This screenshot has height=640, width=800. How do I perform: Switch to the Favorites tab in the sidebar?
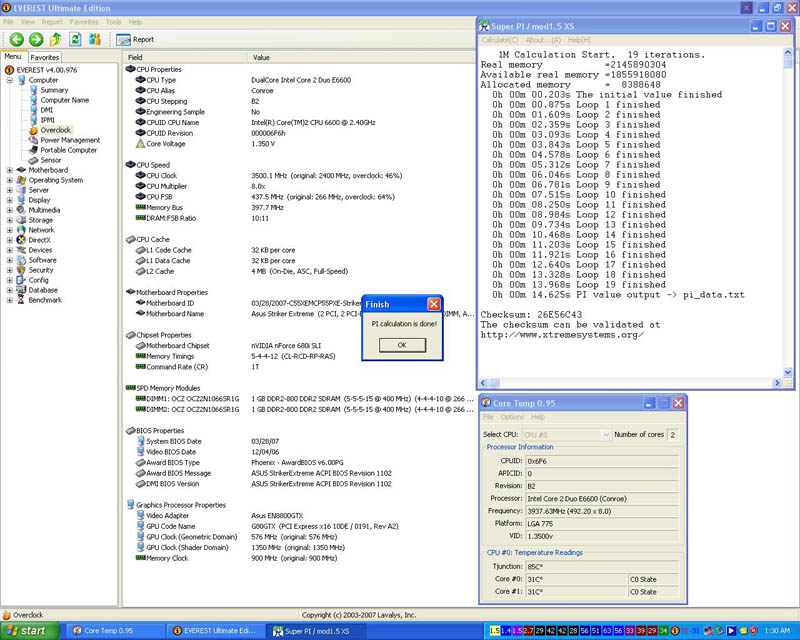coord(44,58)
